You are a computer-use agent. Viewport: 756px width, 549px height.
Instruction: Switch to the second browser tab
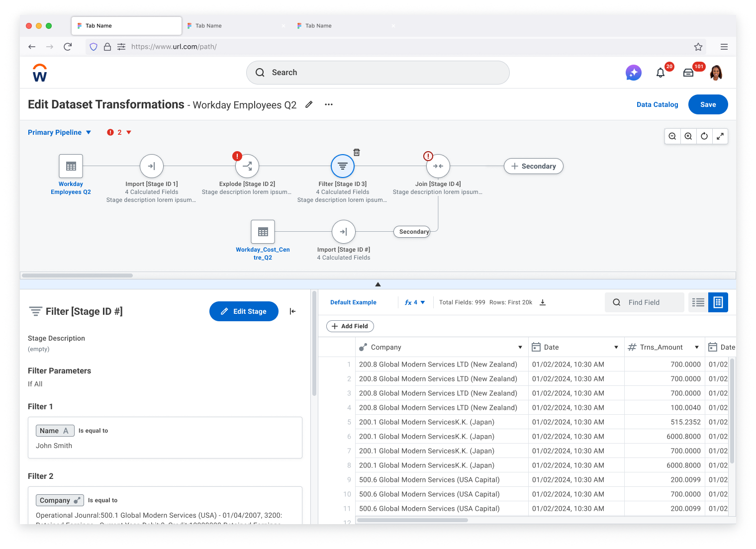pyautogui.click(x=236, y=26)
